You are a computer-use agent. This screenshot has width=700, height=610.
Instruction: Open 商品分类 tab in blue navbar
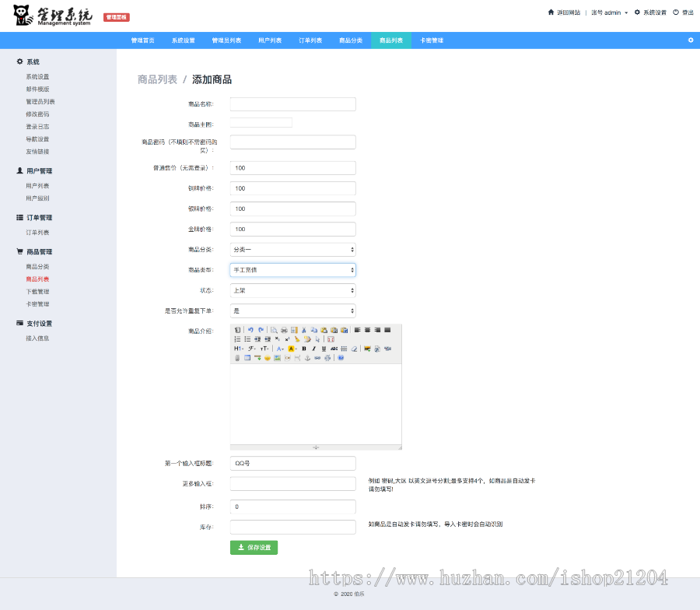(351, 40)
